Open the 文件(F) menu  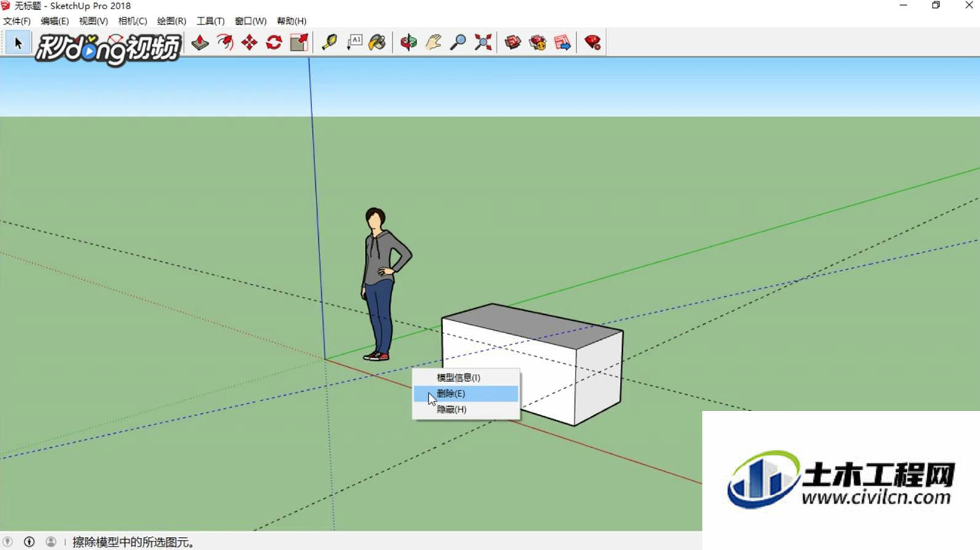click(17, 21)
